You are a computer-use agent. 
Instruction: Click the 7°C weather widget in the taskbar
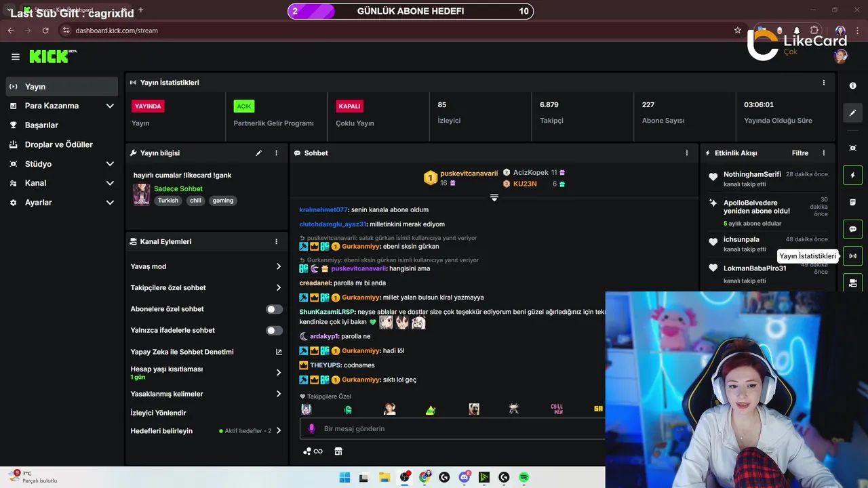35,477
